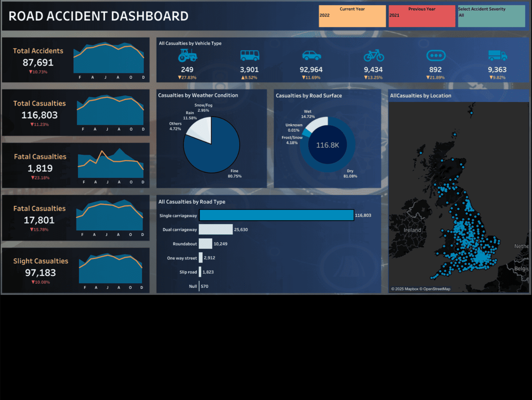
Task: Click the car icon above 92,964
Action: pos(311,55)
